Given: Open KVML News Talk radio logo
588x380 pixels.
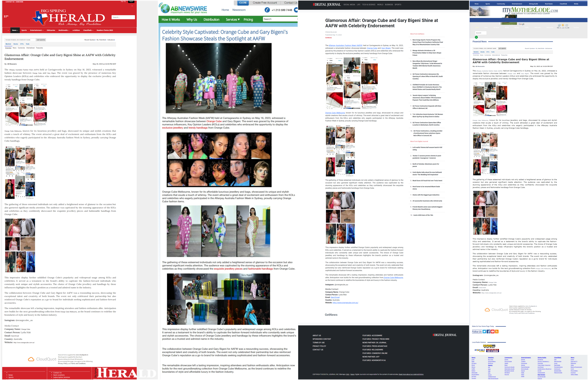Looking at the screenshot, I should [x=489, y=346].
